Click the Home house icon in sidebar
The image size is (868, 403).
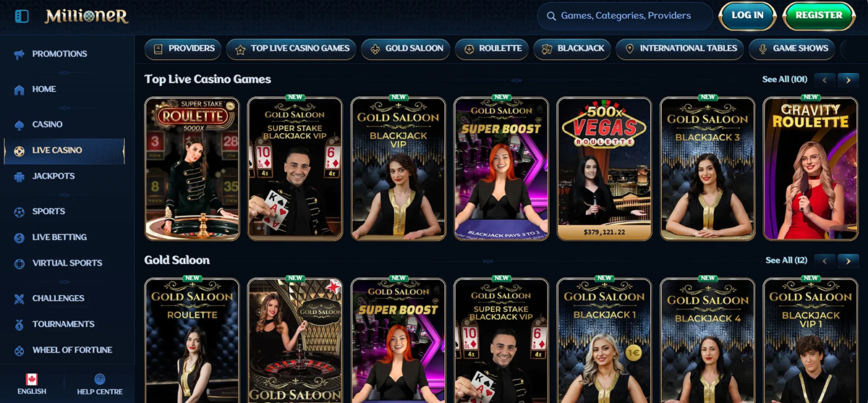click(20, 90)
